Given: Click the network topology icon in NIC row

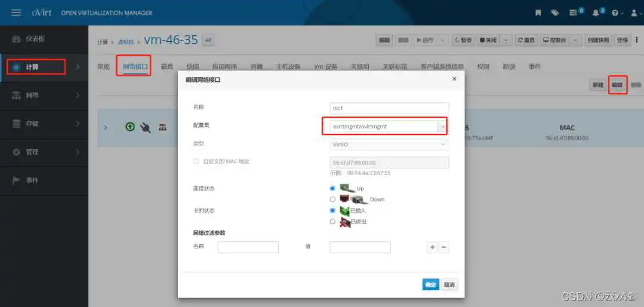Looking at the screenshot, I should pos(163,128).
